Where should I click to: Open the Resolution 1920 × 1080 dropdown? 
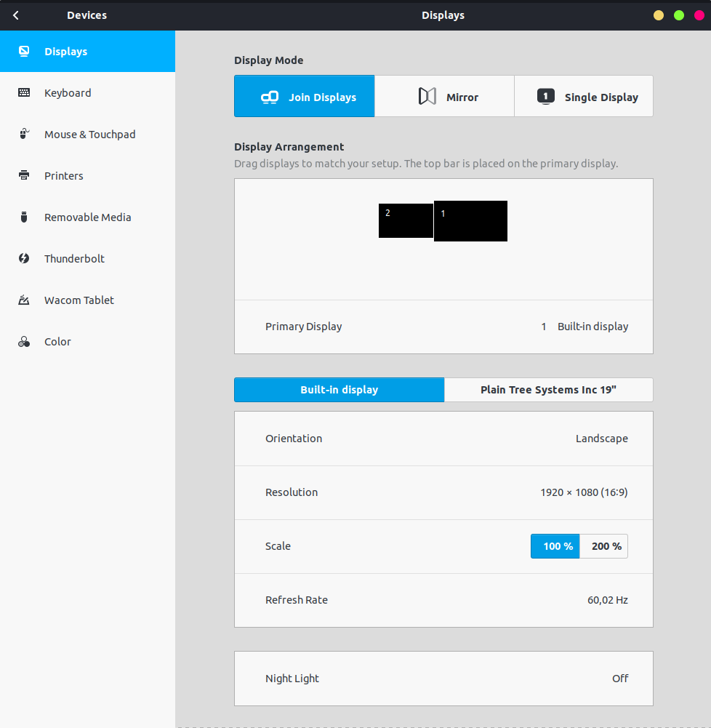click(443, 492)
